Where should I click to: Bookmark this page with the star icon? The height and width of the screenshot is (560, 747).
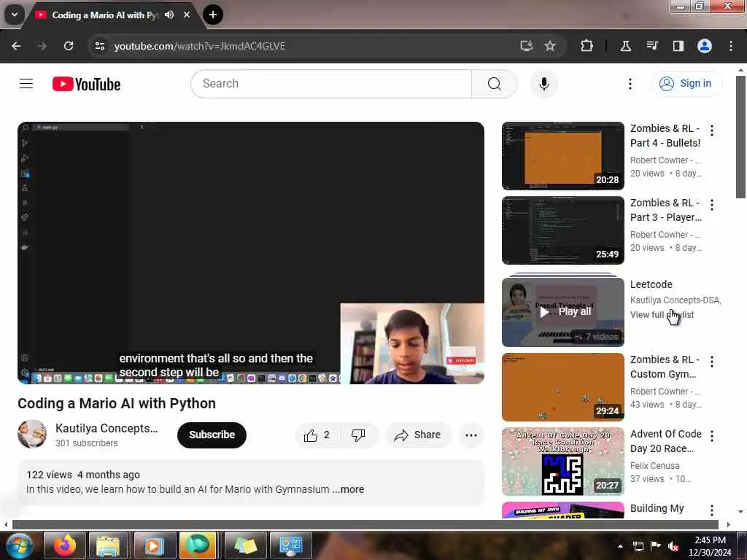(x=550, y=46)
